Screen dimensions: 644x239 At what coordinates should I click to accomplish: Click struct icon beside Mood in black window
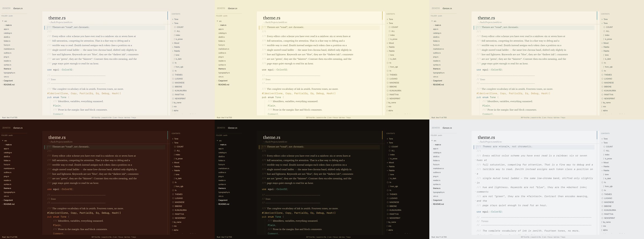click(387, 163)
